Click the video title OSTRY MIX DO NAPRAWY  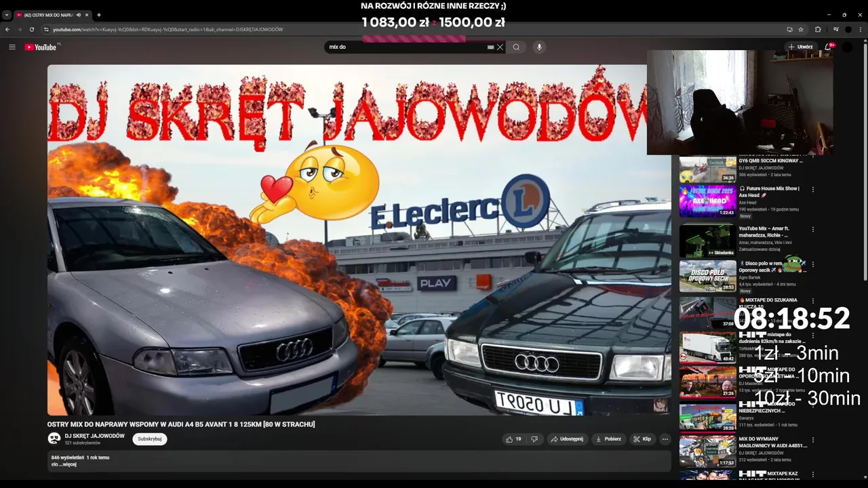coord(181,424)
